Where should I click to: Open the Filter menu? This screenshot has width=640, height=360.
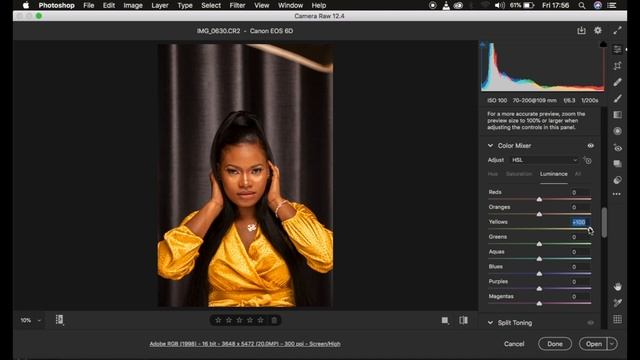click(x=237, y=5)
